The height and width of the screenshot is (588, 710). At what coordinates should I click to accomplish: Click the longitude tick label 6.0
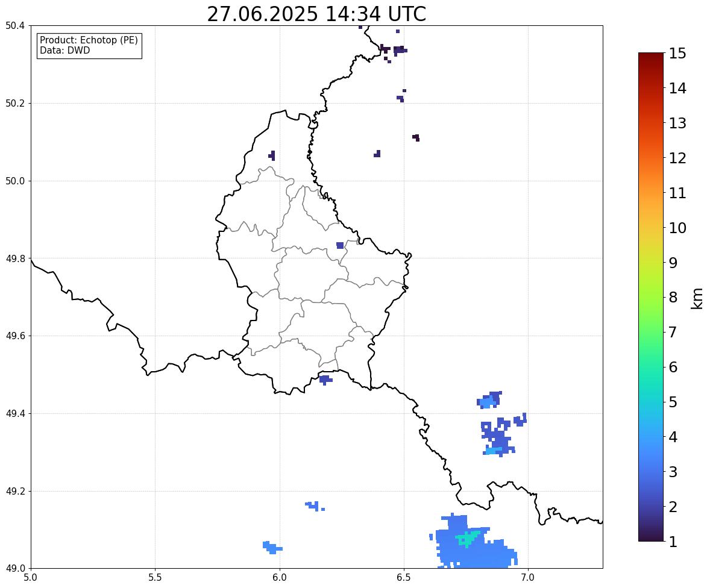[x=280, y=578]
